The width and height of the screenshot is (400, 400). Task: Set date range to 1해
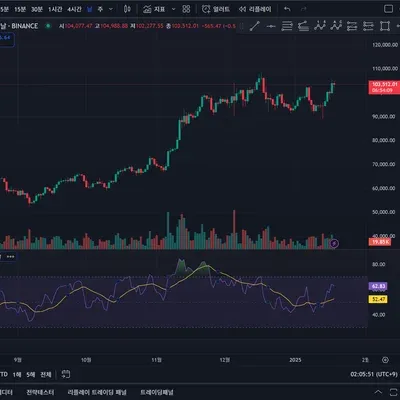pos(17,375)
